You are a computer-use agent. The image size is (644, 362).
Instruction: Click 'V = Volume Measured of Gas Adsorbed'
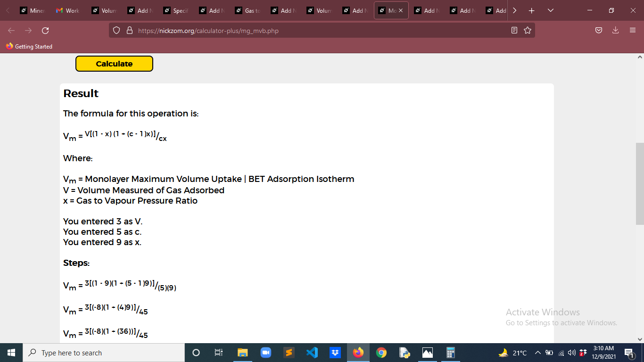click(144, 190)
